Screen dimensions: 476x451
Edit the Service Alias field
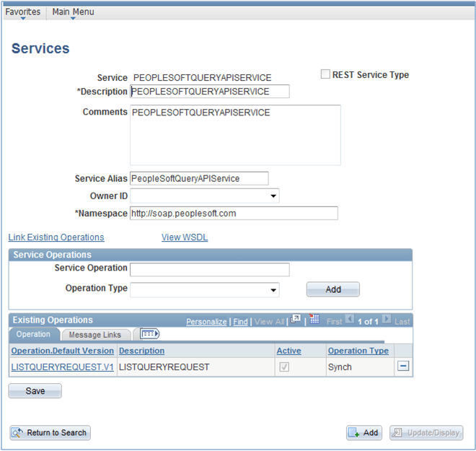tap(199, 178)
